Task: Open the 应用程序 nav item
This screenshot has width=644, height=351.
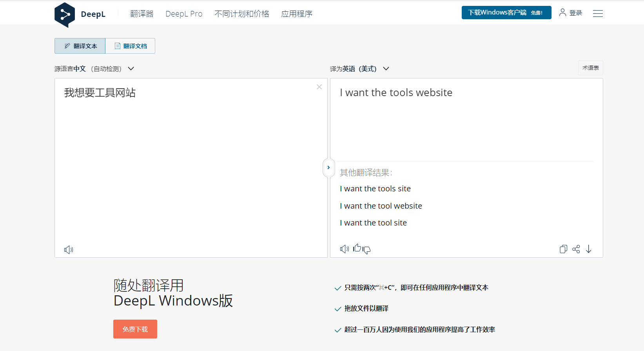Action: click(297, 14)
